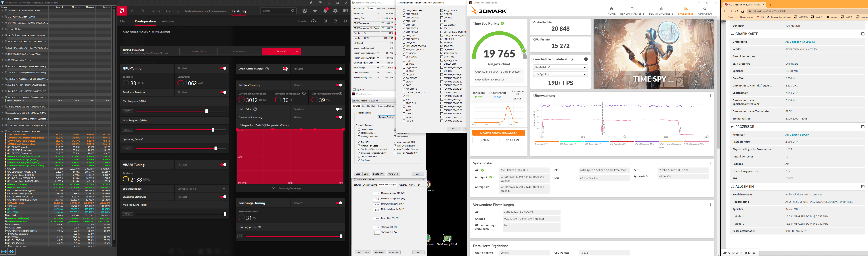The height and width of the screenshot is (256, 868).
Task: Toggle Zero RPM checkbox in MorePowerTool
Action: point(359,142)
